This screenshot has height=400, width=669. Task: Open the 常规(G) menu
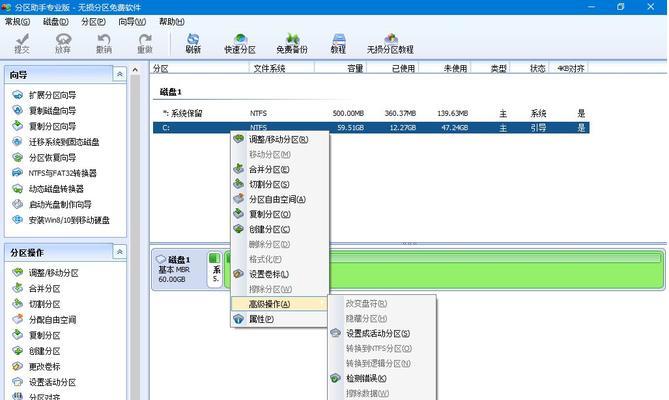pyautogui.click(x=17, y=21)
